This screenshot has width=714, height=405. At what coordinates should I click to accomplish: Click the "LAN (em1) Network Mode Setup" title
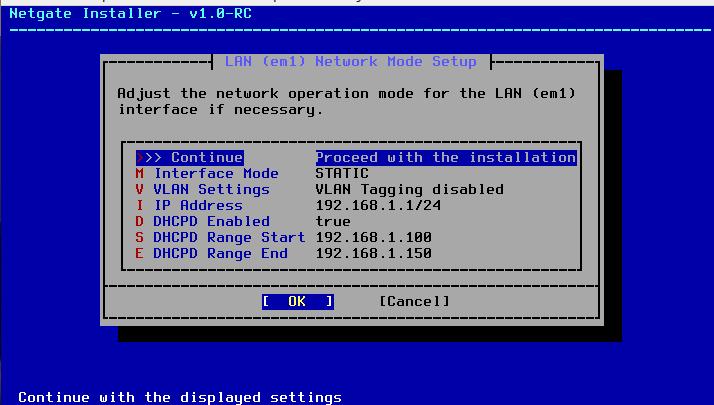pyautogui.click(x=350, y=61)
